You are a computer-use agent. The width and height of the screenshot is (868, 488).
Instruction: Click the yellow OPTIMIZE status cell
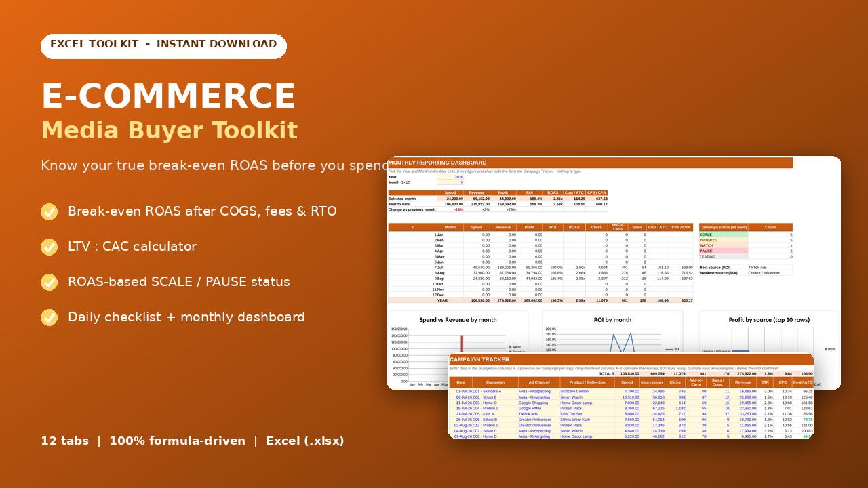click(x=723, y=240)
